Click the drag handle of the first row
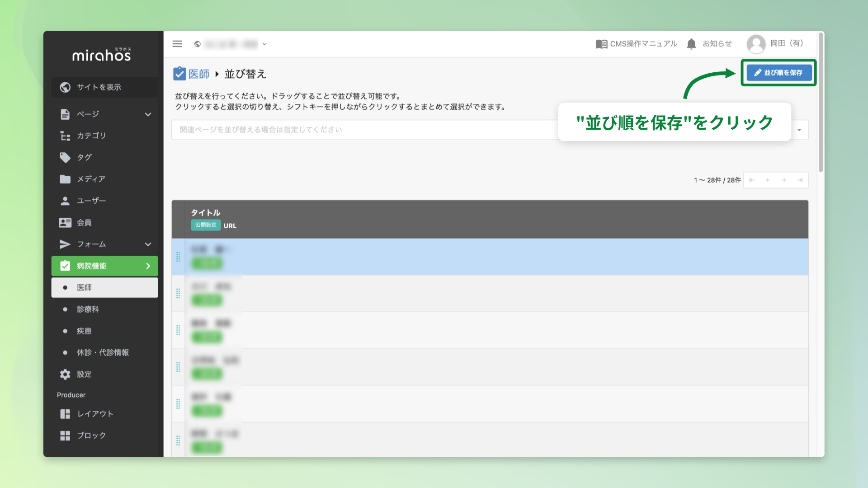The image size is (868, 488). pos(178,257)
